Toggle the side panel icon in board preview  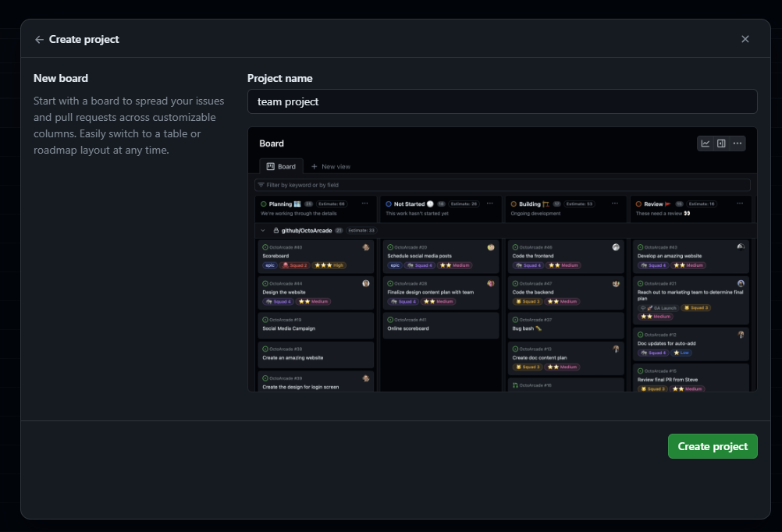(x=721, y=144)
